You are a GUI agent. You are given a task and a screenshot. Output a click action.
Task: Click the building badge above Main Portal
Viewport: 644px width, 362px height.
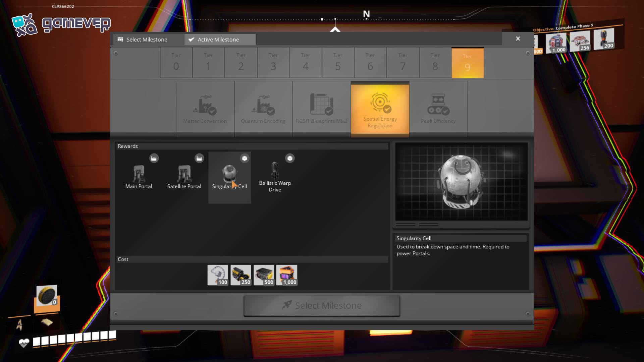(x=154, y=158)
